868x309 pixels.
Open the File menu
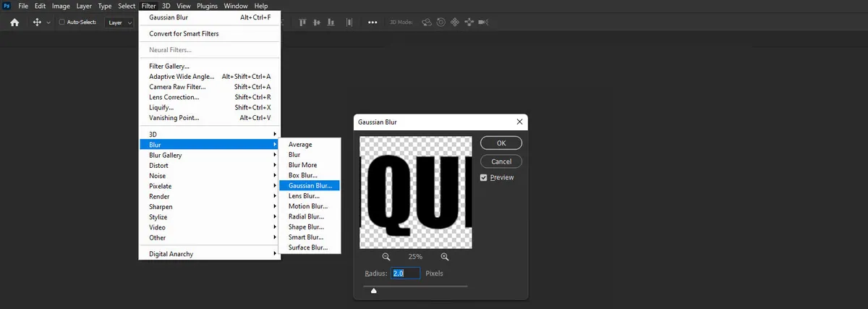point(24,6)
